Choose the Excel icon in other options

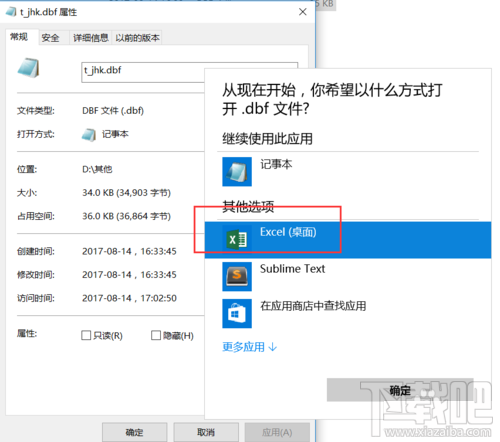(237, 239)
